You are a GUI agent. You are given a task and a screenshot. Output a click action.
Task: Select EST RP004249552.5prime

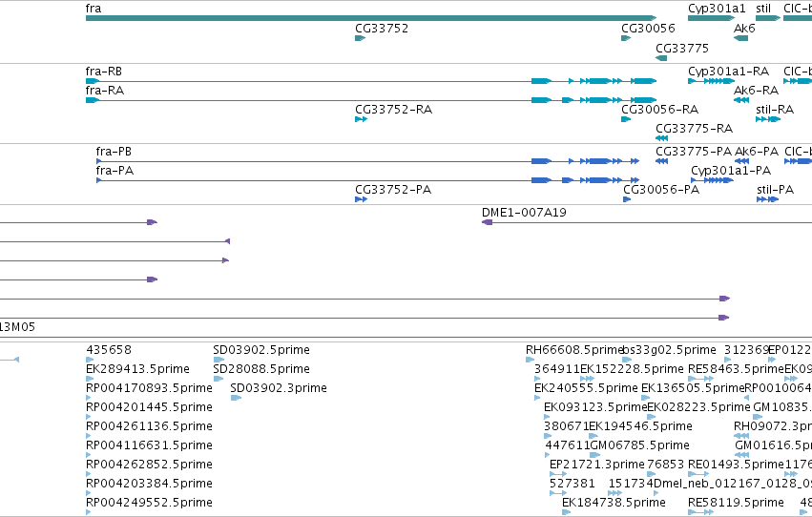pos(149,503)
